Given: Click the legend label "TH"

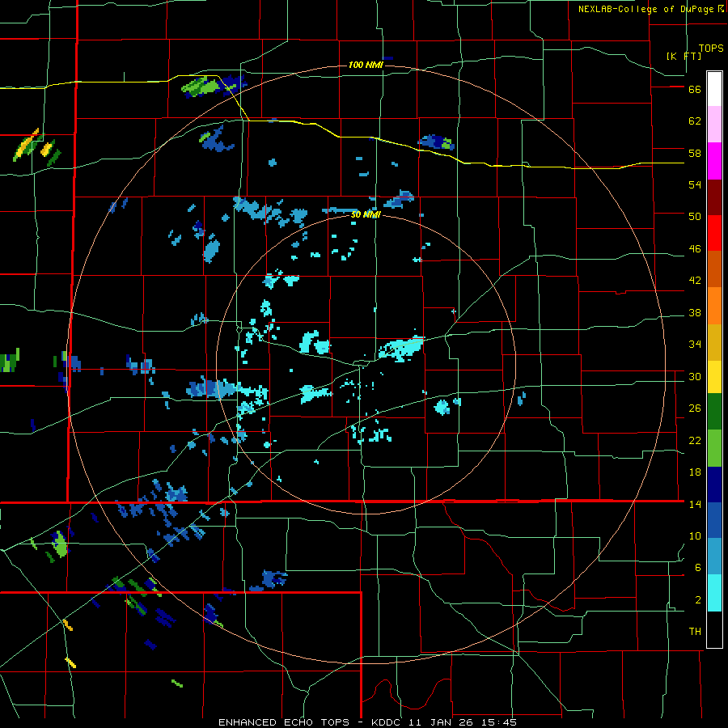Looking at the screenshot, I should (695, 632).
